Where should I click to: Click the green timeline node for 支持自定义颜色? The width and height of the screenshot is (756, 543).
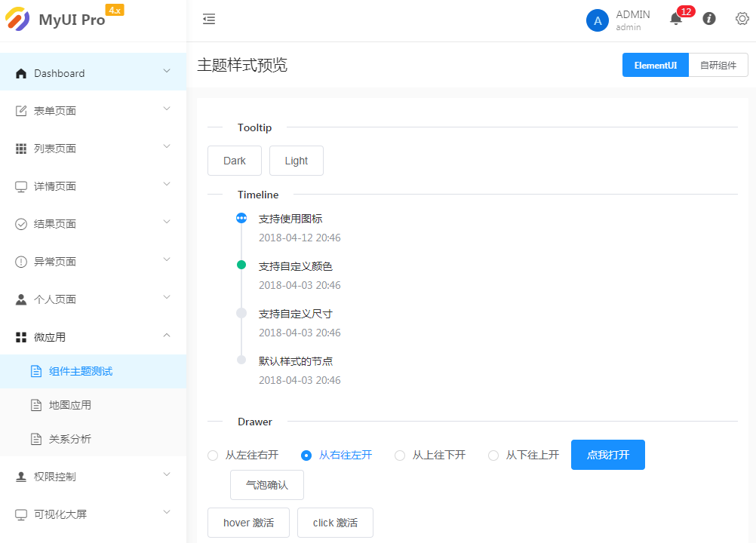241,265
